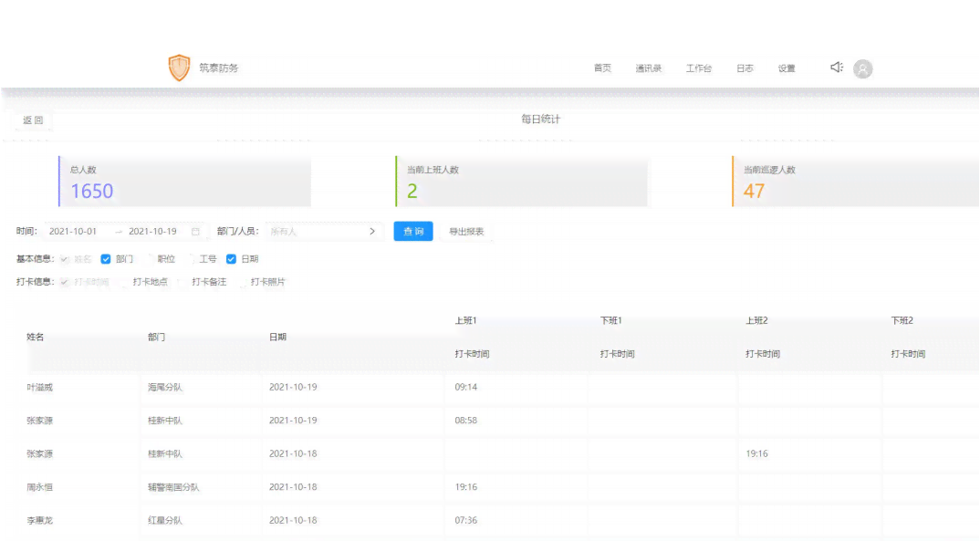980x541 pixels.
Task: Click the speaker announcement icon
Action: (x=836, y=67)
